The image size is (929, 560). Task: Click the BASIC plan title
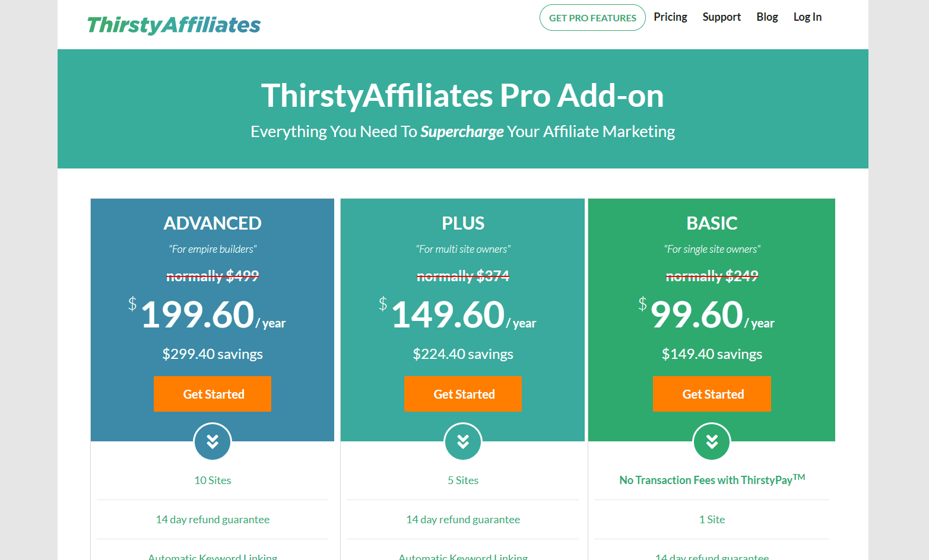click(712, 223)
